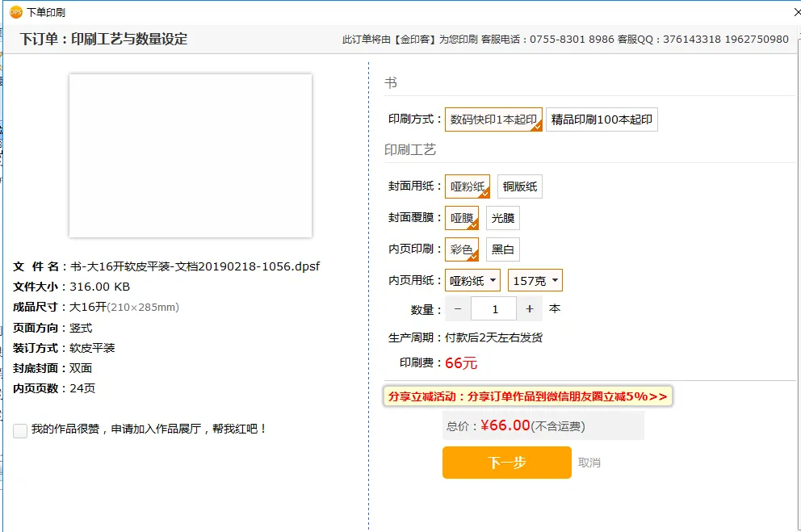Image resolution: width=801 pixels, height=532 pixels.
Task: Click the 下一步 button
Action: [x=507, y=463]
